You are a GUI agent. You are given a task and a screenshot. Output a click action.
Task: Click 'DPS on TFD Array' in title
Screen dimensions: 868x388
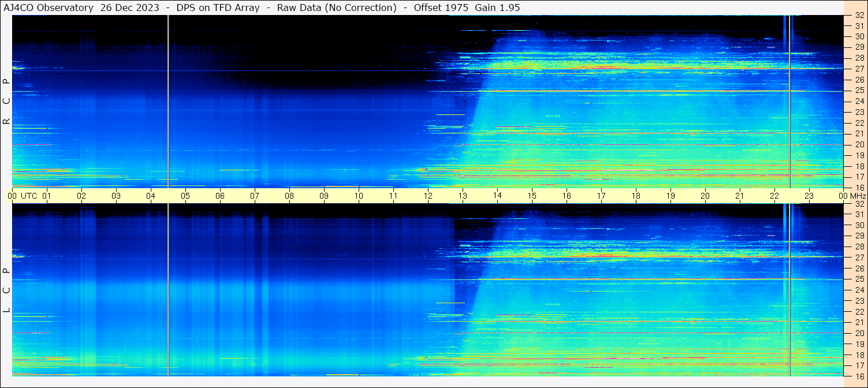click(218, 8)
